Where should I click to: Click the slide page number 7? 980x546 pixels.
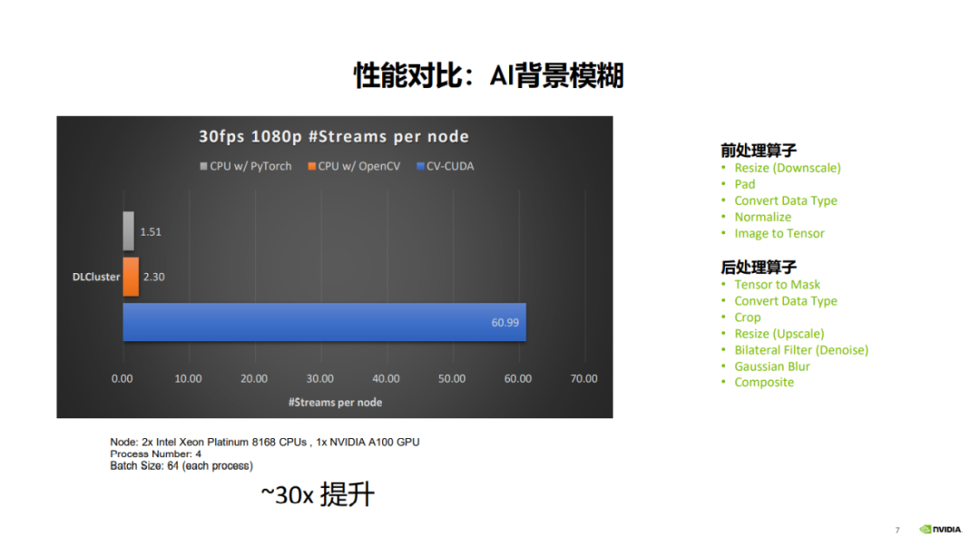[897, 531]
